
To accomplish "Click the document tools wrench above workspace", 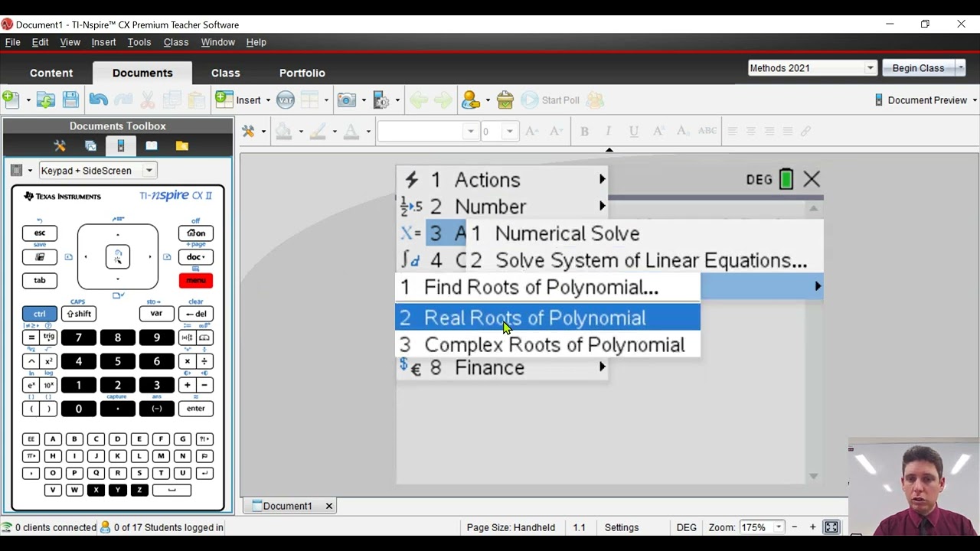I will (x=248, y=132).
